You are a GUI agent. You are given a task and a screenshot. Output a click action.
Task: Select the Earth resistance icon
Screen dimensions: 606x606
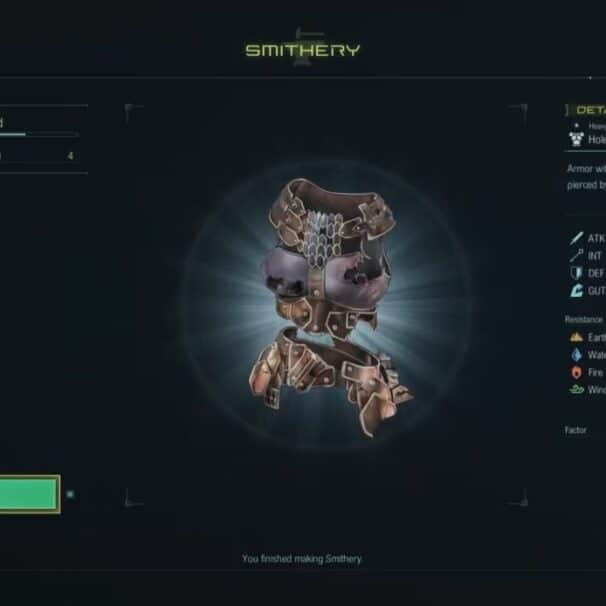click(x=576, y=337)
